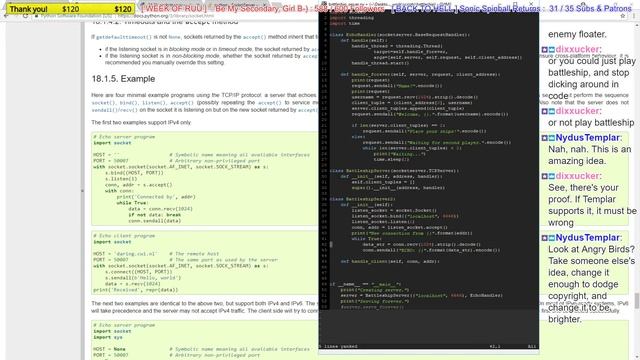Click 'HOST = daring.cwi.nl' line in client code

(x=125, y=254)
